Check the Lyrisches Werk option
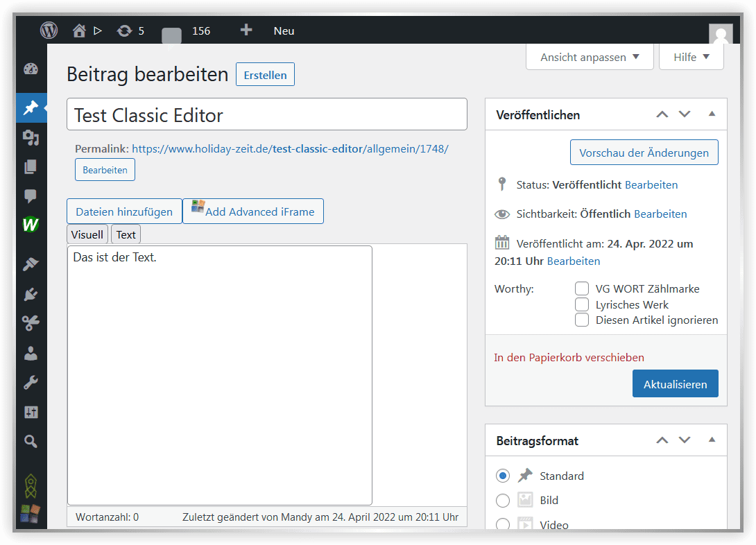Image resolution: width=756 pixels, height=545 pixels. pos(582,304)
